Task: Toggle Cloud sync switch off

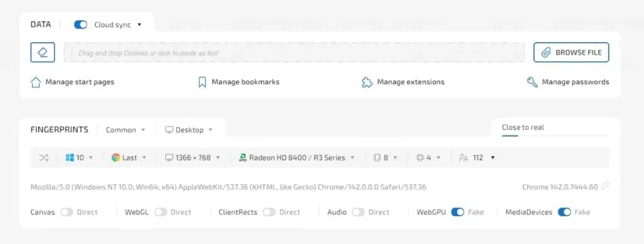Action: pos(80,25)
